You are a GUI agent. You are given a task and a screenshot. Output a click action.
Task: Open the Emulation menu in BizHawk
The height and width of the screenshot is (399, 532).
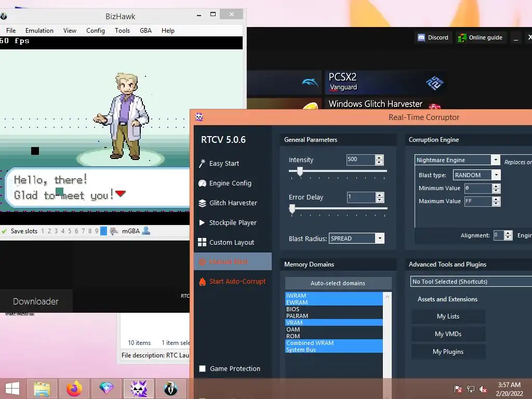[x=39, y=31]
